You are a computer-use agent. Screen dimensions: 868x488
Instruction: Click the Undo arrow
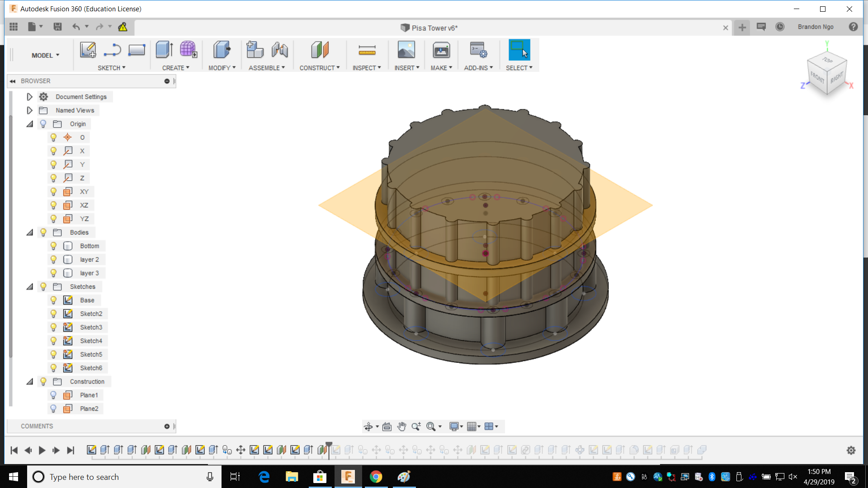coord(76,27)
